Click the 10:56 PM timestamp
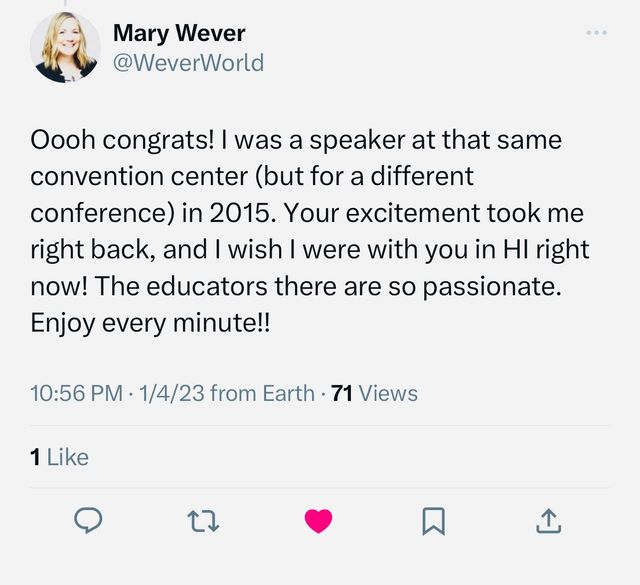The image size is (640, 585). click(75, 394)
